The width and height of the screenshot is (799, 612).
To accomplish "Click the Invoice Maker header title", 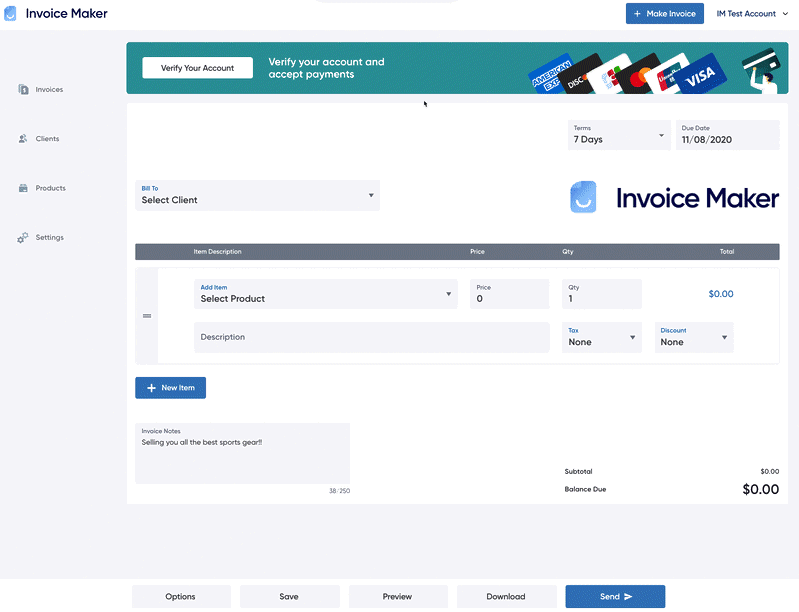I will coord(67,13).
